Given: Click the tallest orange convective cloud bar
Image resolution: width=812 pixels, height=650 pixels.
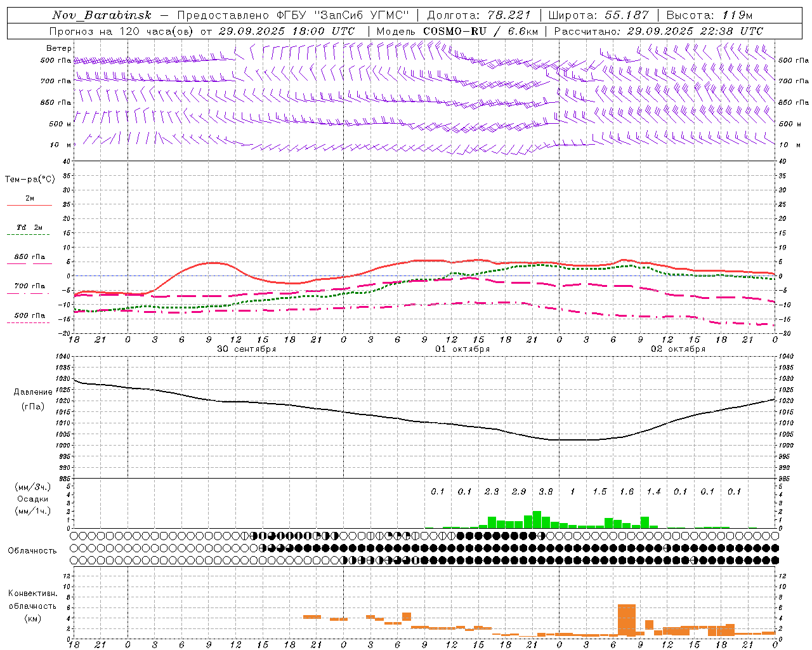Looking at the screenshot, I should click(x=627, y=620).
